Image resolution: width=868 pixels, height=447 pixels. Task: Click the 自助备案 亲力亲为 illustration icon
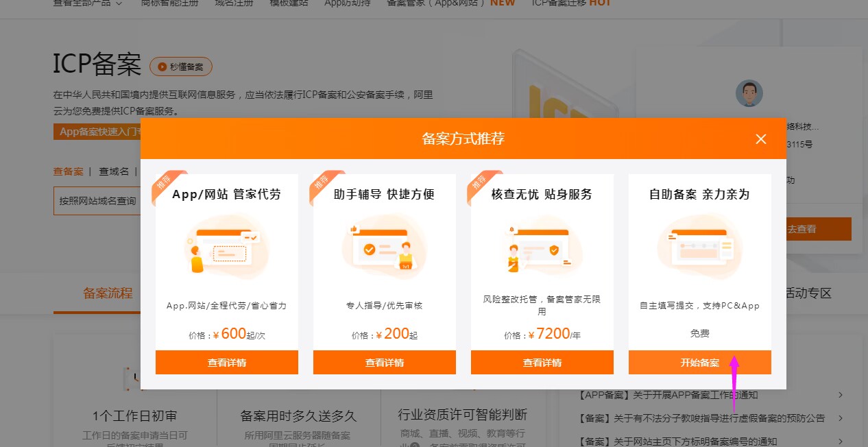(700, 246)
